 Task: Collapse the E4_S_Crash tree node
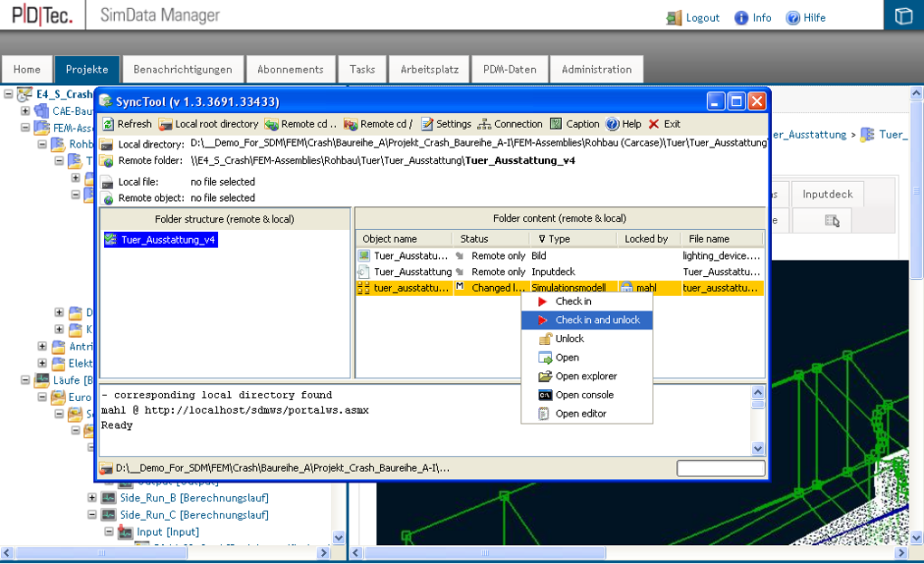tap(8, 94)
